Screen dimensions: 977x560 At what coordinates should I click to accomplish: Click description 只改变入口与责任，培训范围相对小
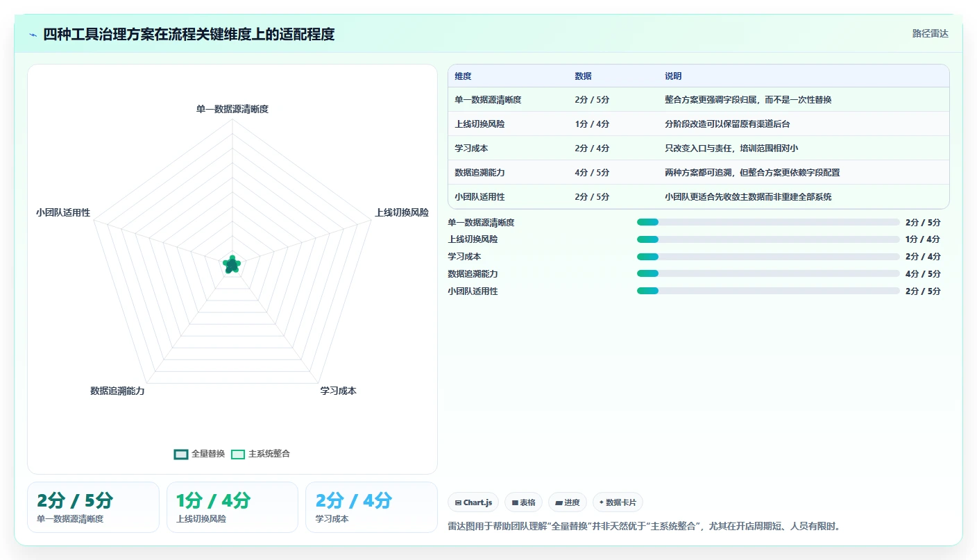point(731,149)
